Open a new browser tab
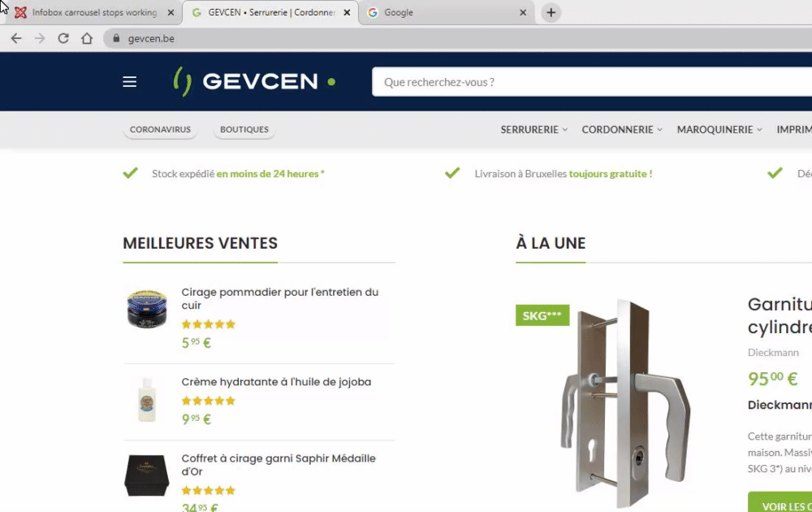The image size is (812, 512). coord(551,12)
